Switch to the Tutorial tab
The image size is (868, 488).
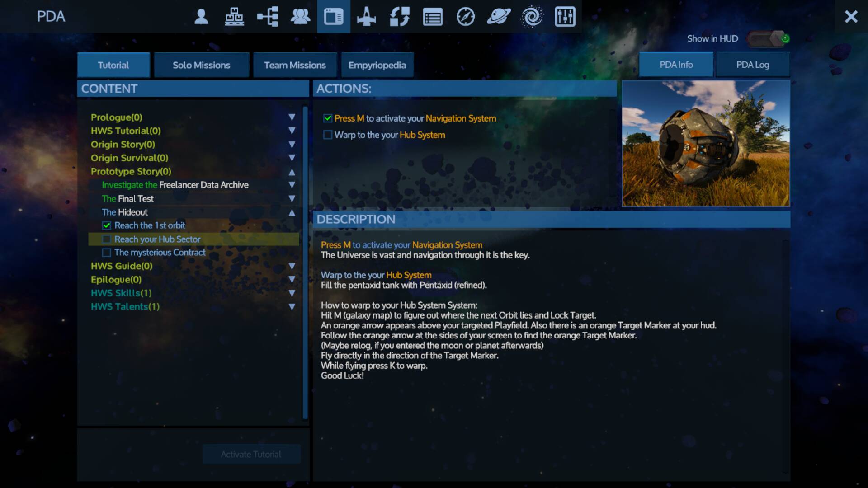[x=113, y=65]
